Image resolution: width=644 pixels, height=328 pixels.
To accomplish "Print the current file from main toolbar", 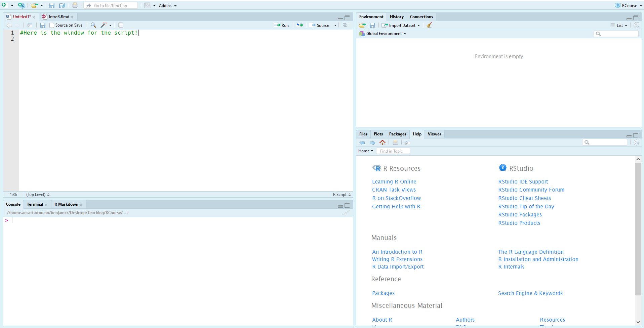I will [x=75, y=5].
